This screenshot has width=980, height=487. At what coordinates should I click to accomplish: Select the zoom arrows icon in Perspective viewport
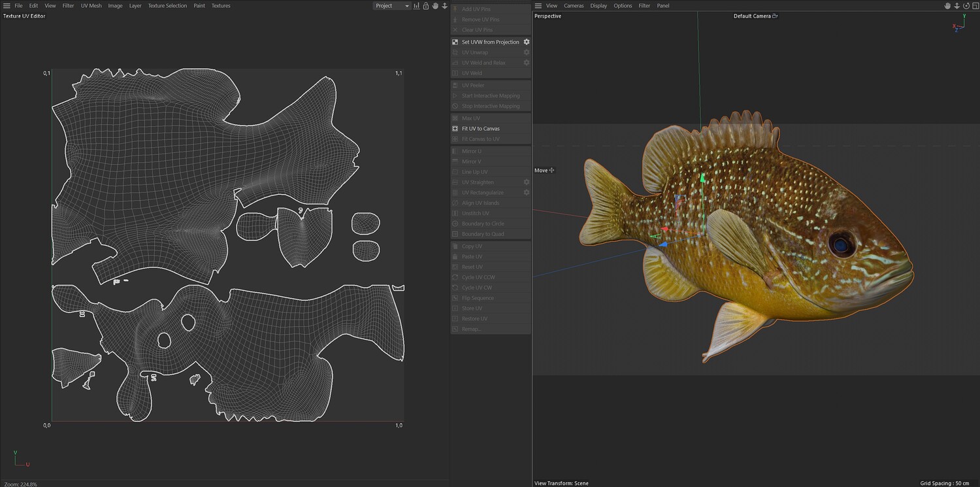click(957, 6)
